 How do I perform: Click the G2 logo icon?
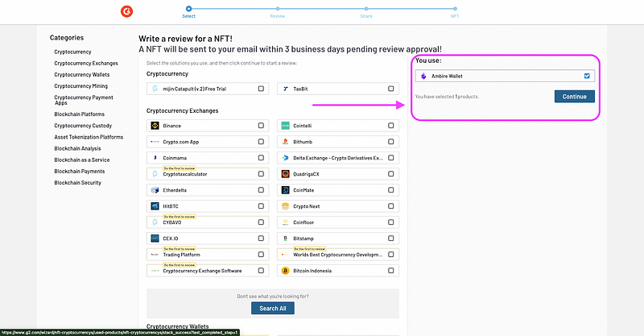[x=126, y=11]
